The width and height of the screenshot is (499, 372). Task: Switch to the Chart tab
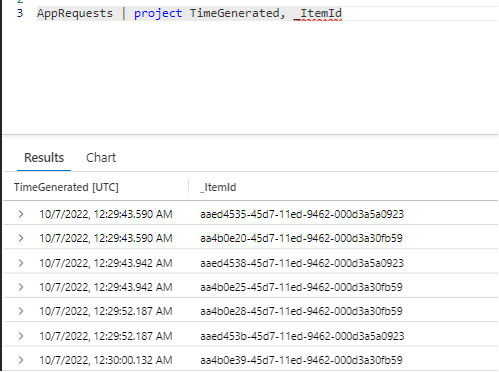(x=101, y=158)
